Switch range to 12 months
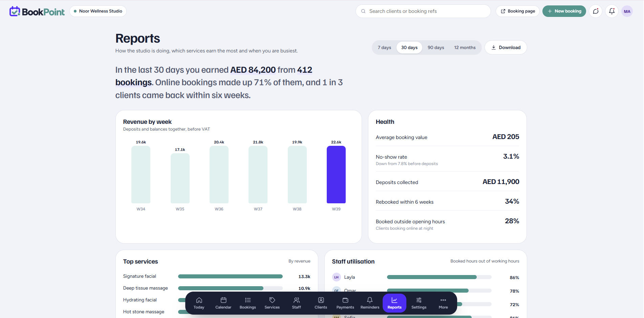Viewport: 644px width, 318px height. pos(465,48)
